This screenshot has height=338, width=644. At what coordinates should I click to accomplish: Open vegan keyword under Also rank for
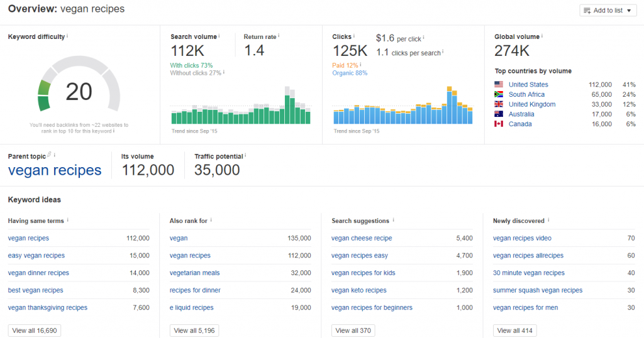point(179,238)
